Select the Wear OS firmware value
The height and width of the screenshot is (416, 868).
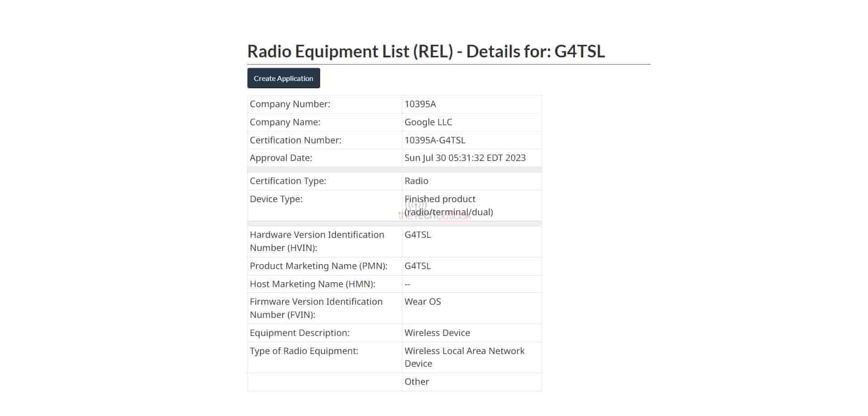(x=422, y=302)
